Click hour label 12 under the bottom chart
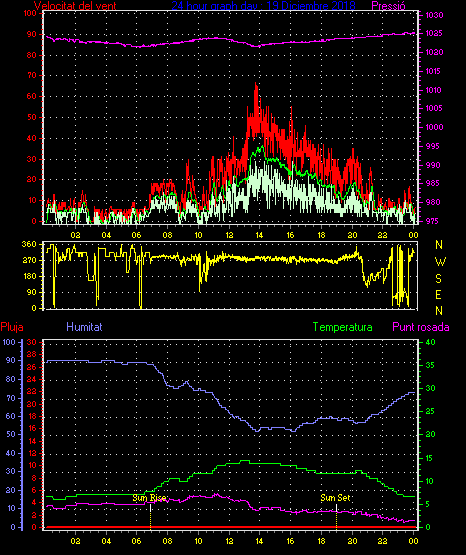Screen dimensions: 466x555 tap(229, 541)
